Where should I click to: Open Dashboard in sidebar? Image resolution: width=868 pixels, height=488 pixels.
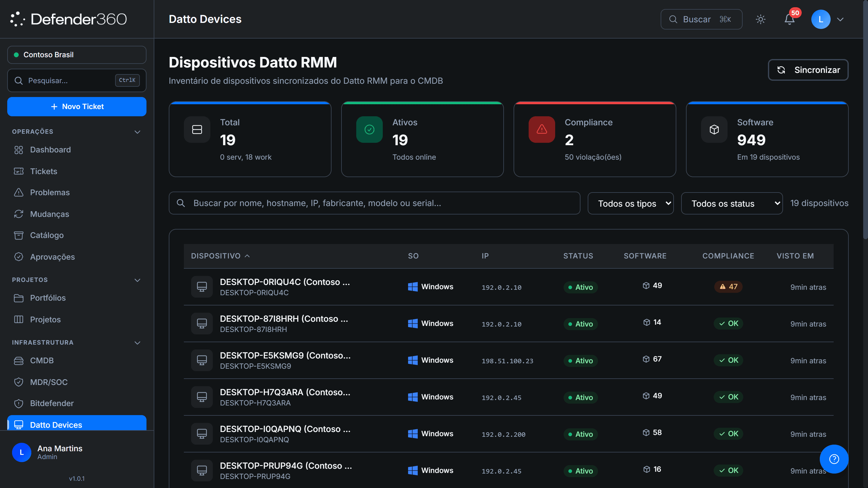pyautogui.click(x=77, y=150)
